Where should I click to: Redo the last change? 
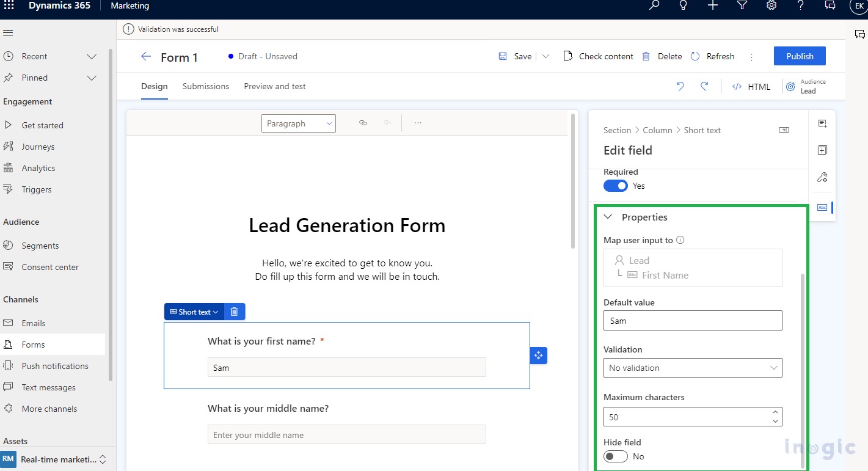point(704,87)
